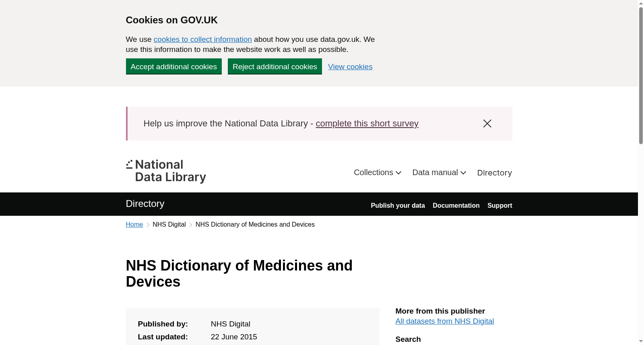
Task: Click the NHS Dictionary of Medicines breadcrumb text
Action: click(x=255, y=225)
